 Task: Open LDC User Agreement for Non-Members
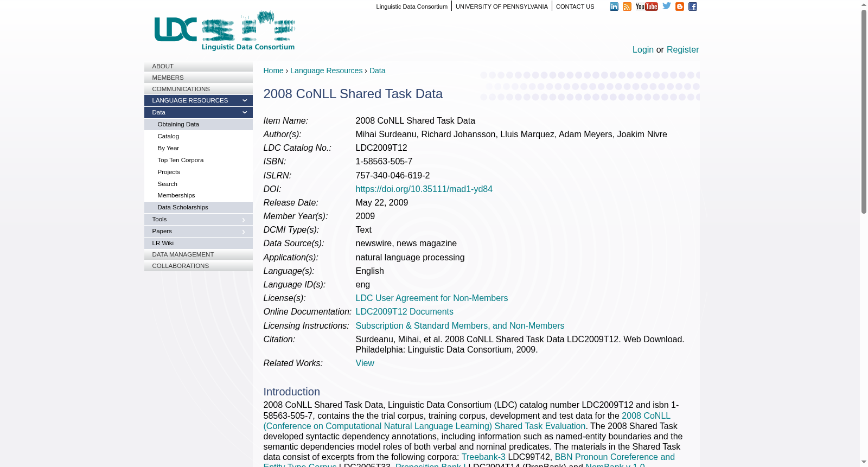431,298
